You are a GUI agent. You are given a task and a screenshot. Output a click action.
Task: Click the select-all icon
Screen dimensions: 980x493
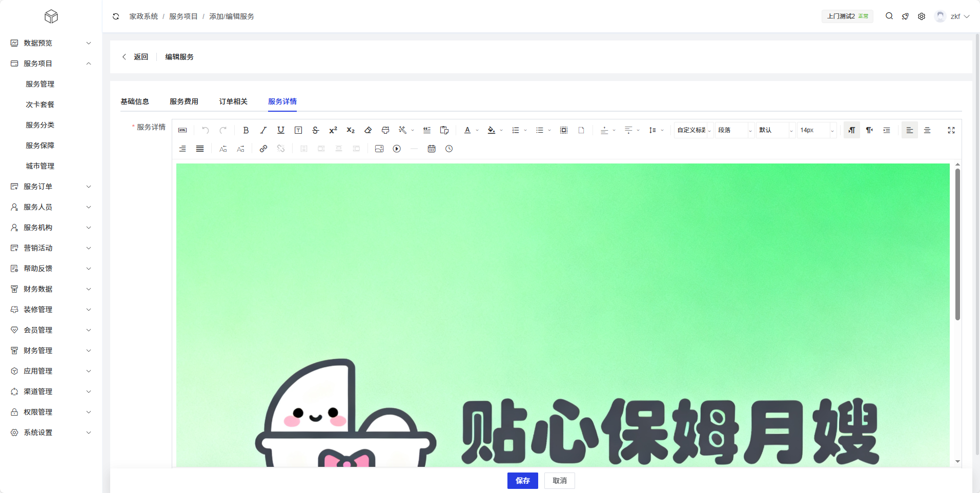click(x=564, y=130)
